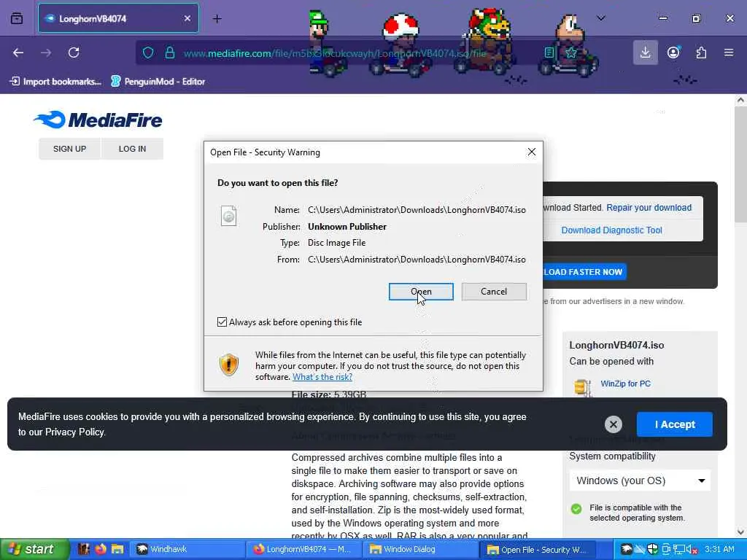Click scrollbar down arrow

pyautogui.click(x=740, y=532)
